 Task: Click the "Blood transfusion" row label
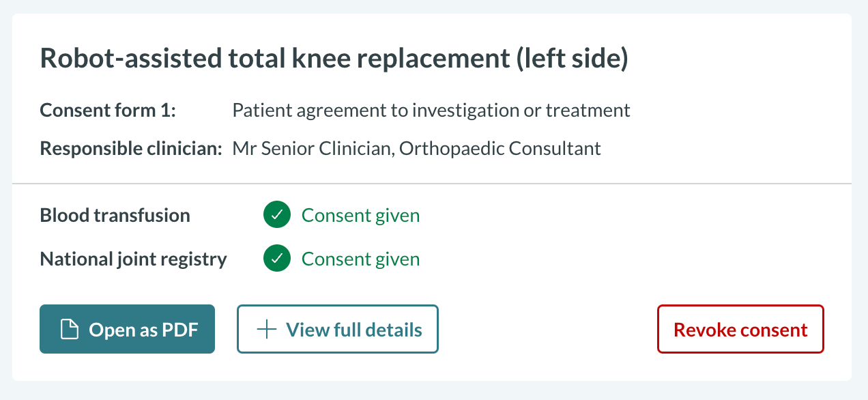coord(115,216)
